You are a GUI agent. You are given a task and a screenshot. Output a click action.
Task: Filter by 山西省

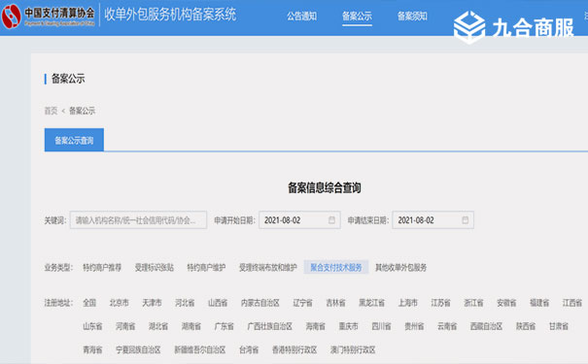click(218, 303)
